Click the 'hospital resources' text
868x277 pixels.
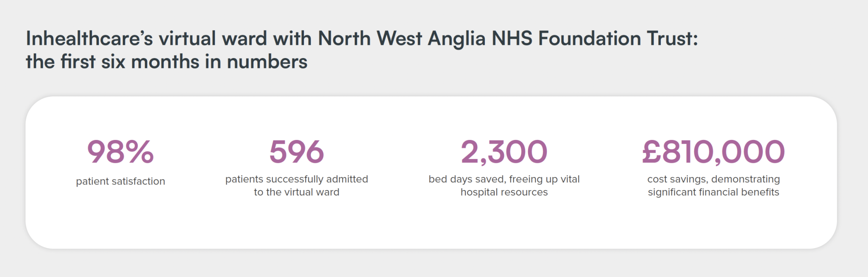tap(504, 192)
